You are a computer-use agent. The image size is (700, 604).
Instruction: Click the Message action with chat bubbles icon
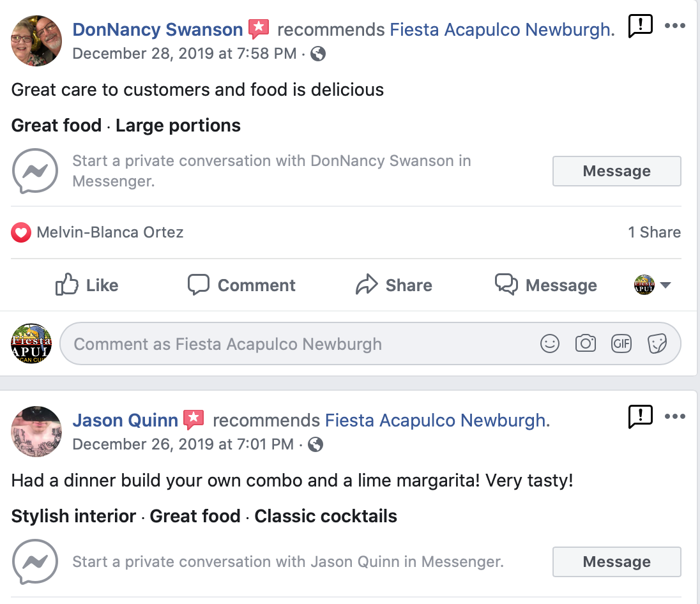[x=546, y=285]
